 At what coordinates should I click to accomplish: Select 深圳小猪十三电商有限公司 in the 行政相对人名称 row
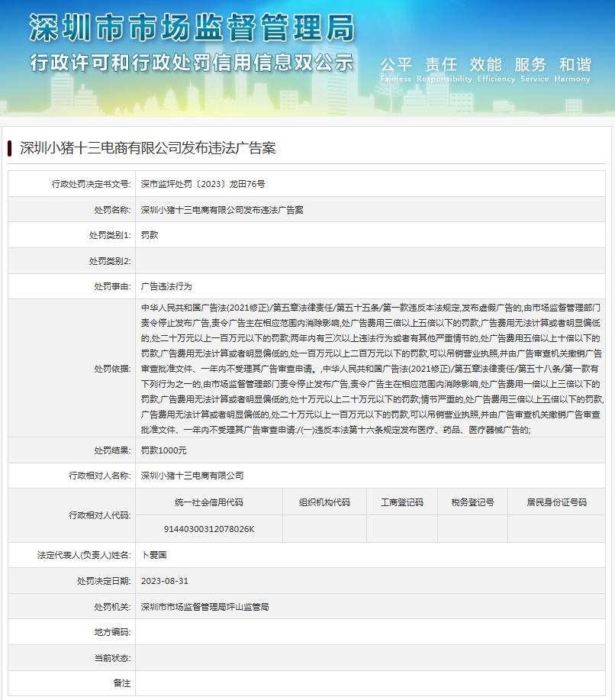tap(192, 476)
